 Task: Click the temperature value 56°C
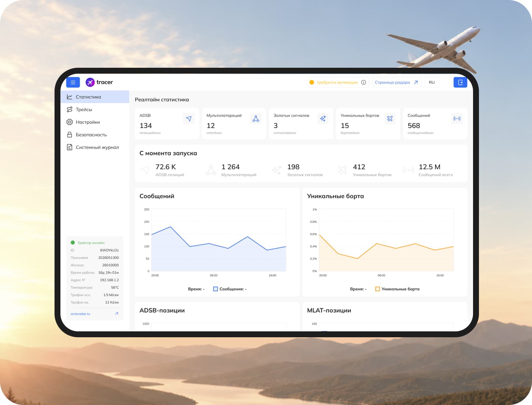(x=115, y=288)
